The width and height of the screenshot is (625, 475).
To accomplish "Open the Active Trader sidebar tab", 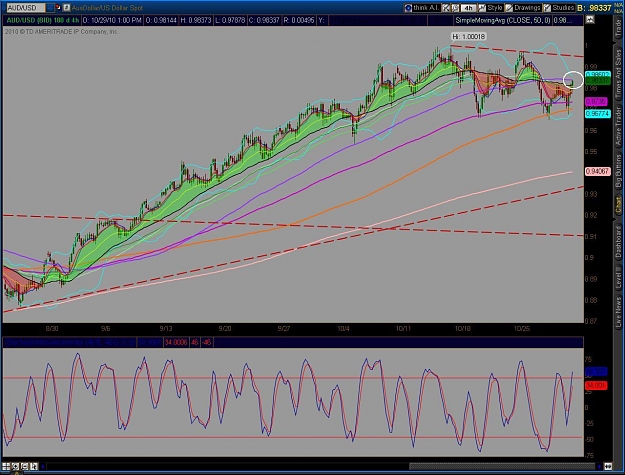I will (x=619, y=128).
